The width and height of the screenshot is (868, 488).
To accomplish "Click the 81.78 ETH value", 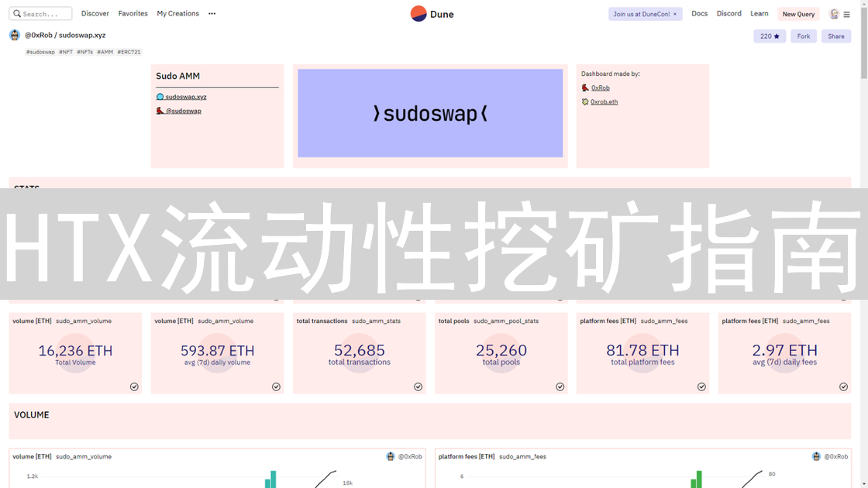I will [642, 350].
